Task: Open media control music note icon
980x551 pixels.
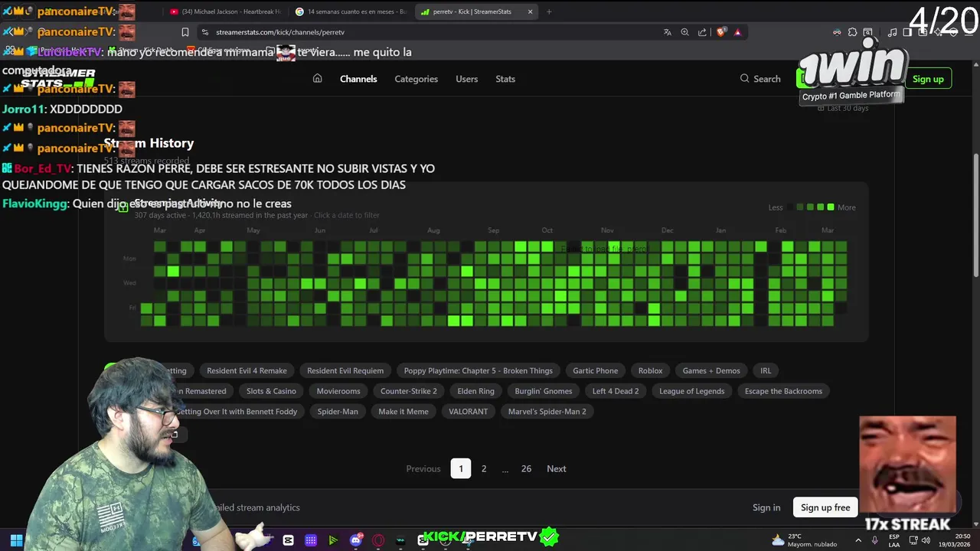Action: pyautogui.click(x=892, y=32)
